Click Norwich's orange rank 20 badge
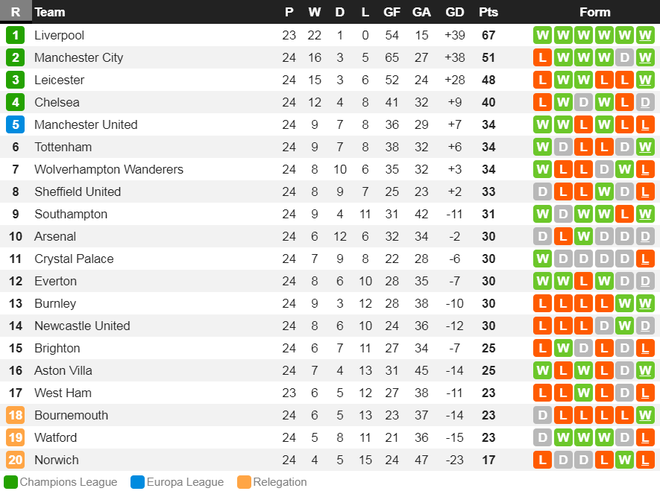Screen dimensions: 660x494 pos(15,460)
